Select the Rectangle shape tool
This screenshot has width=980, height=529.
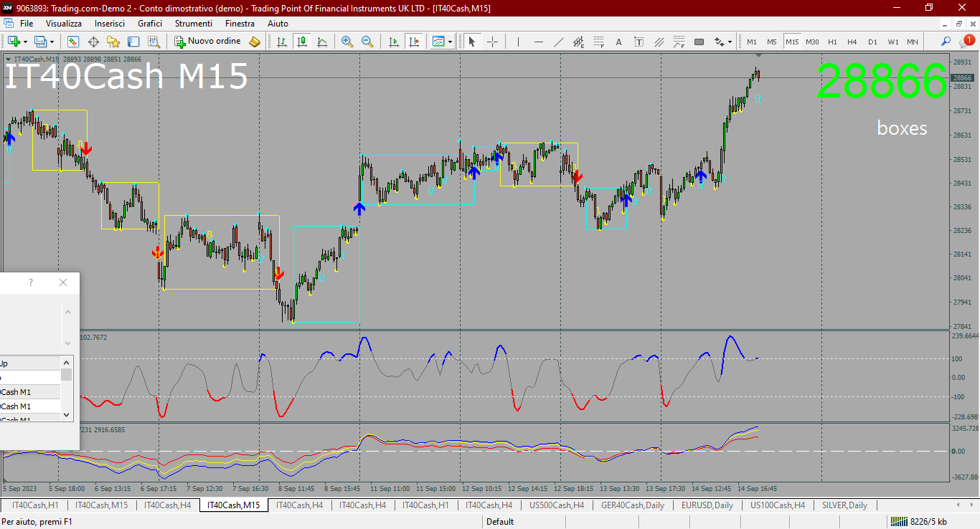(699, 42)
